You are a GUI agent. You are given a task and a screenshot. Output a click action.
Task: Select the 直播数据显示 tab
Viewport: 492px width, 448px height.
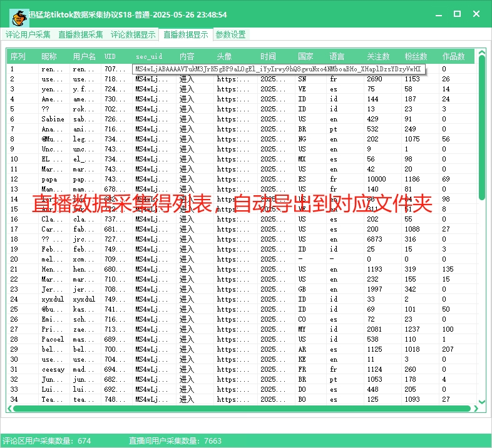click(x=186, y=34)
